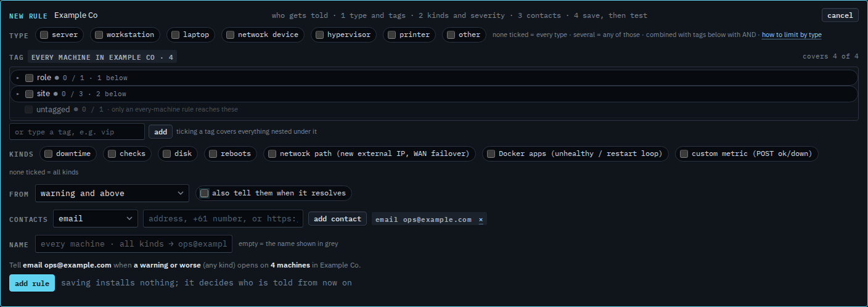
Task: Click the add rule button
Action: pyautogui.click(x=32, y=283)
